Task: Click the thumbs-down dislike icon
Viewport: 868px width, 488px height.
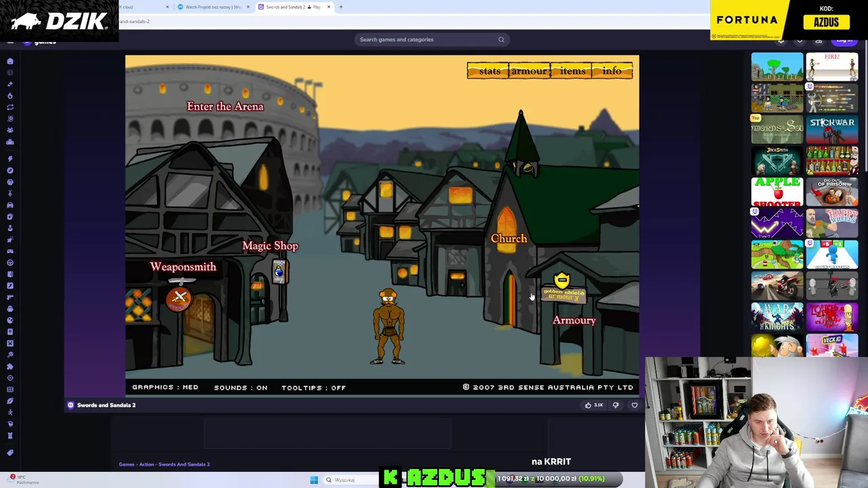Action: tap(616, 405)
